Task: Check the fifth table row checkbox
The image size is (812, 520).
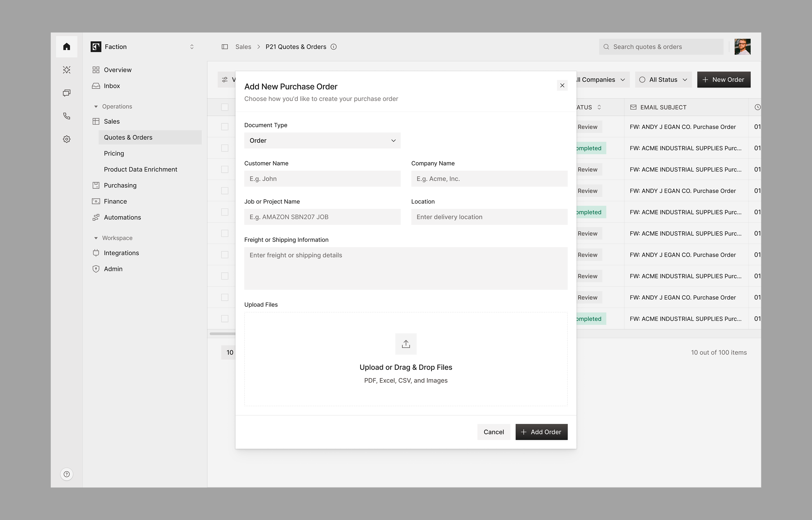Action: click(225, 212)
